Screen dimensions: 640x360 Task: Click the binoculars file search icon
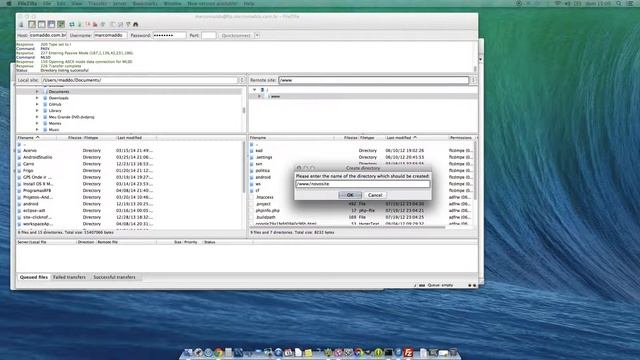(x=136, y=24)
